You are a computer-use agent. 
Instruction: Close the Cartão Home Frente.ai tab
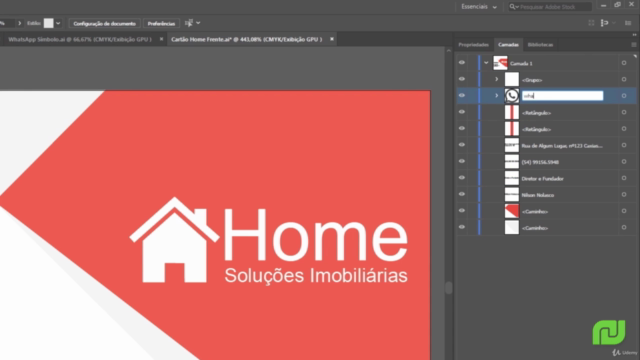pyautogui.click(x=332, y=39)
